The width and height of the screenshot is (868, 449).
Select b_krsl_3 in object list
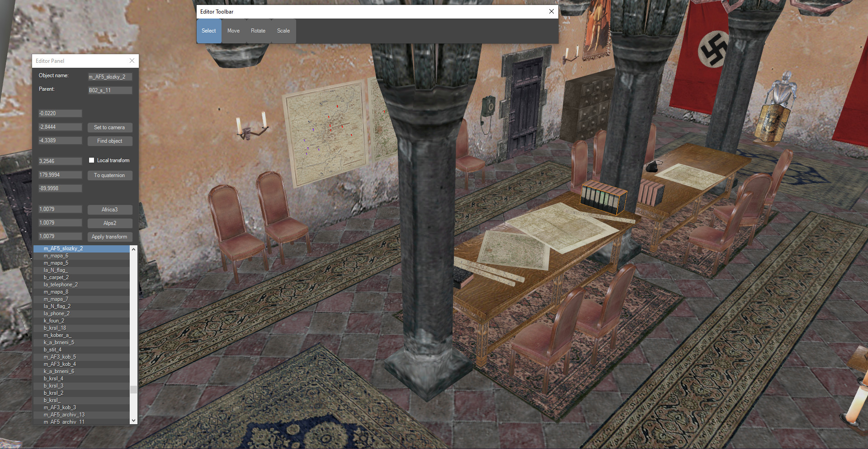click(82, 386)
